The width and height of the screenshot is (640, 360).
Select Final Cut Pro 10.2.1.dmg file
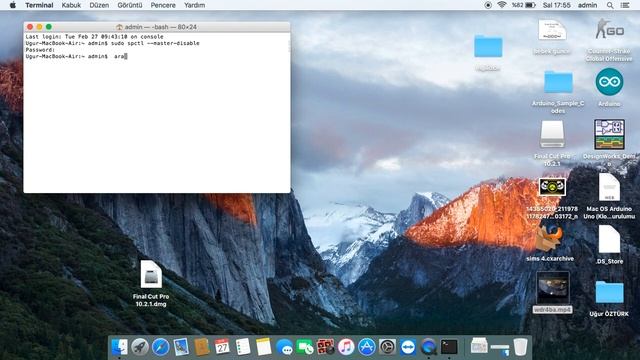pyautogui.click(x=151, y=274)
